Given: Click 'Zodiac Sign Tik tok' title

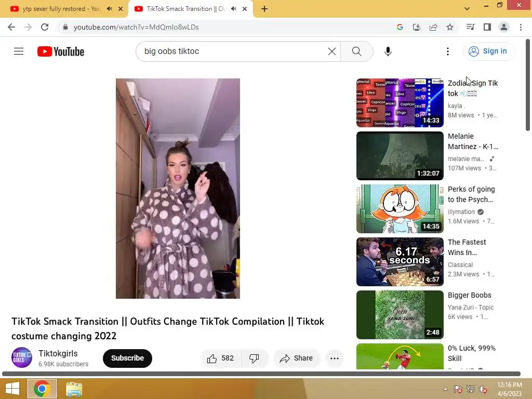Looking at the screenshot, I should coord(473,88).
